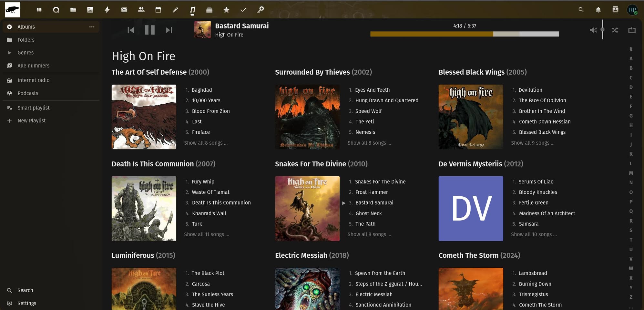The height and width of the screenshot is (310, 644).
Task: Open the Deck app stacked cards icon
Action: pos(209,10)
